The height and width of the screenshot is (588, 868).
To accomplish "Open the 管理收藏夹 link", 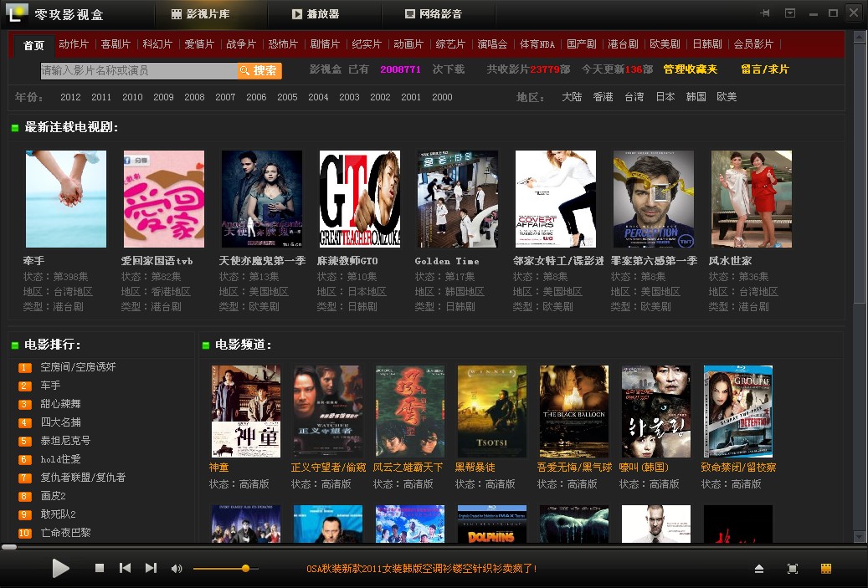I will (x=691, y=69).
